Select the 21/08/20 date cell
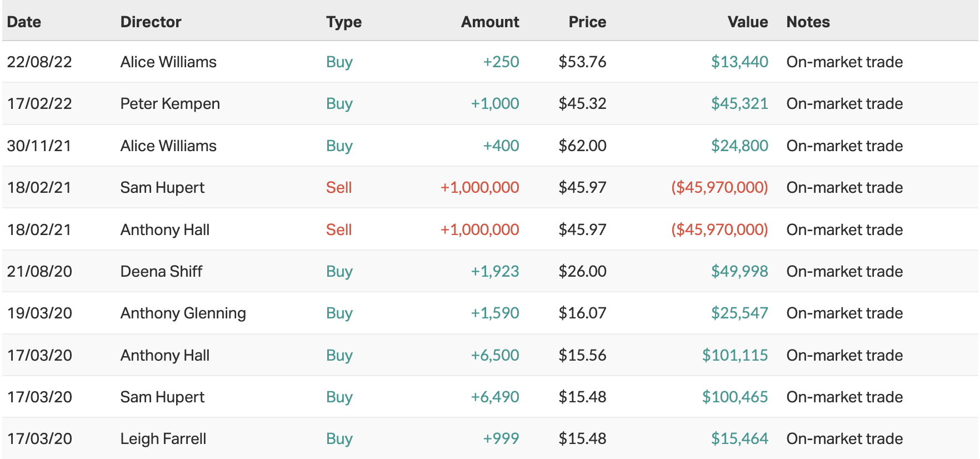980x459 pixels. pos(39,271)
